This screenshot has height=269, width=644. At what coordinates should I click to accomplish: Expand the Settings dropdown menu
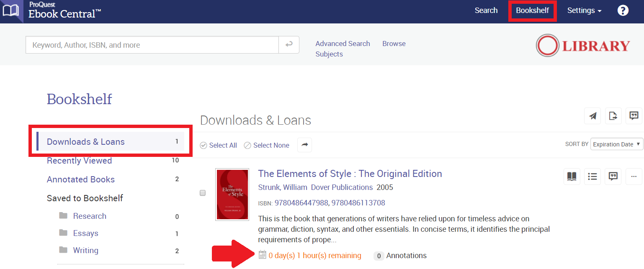point(584,10)
